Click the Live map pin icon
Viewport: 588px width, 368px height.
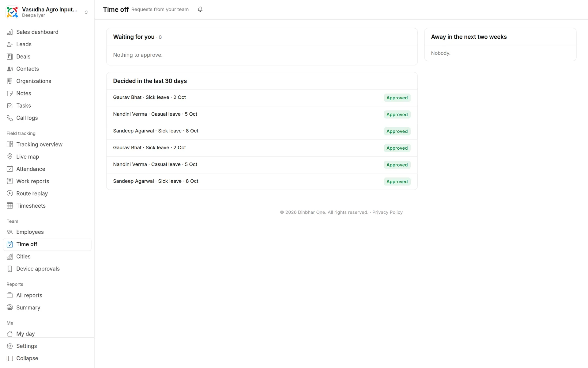pos(10,157)
